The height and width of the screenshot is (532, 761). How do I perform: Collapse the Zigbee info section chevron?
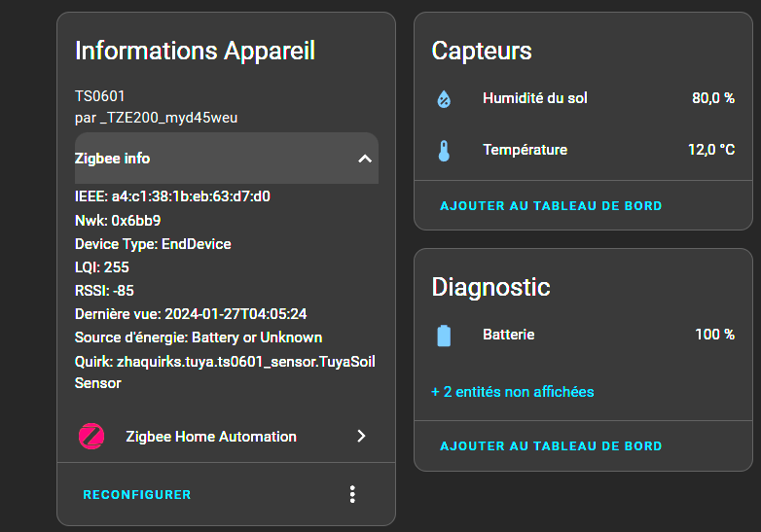(365, 159)
